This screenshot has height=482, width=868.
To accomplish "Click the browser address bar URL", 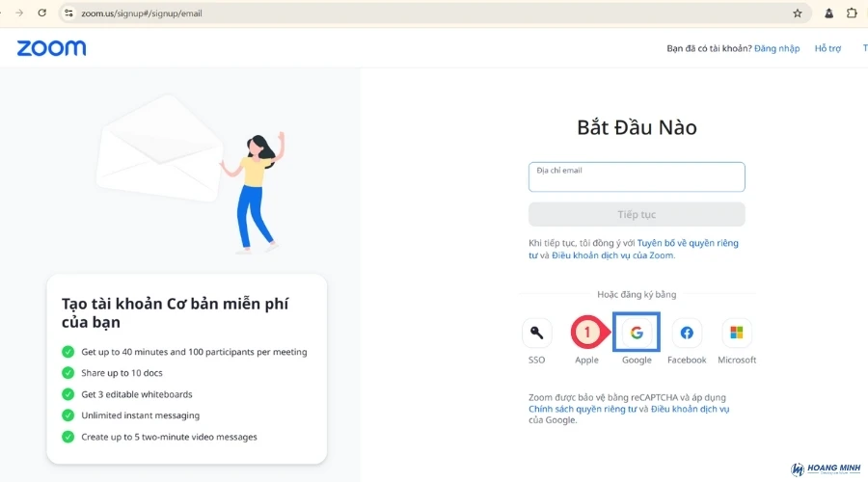I will coord(142,13).
